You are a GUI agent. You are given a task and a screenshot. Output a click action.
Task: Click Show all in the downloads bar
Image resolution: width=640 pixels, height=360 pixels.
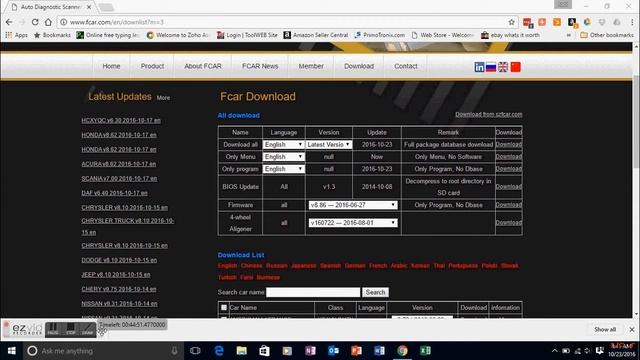[605, 329]
